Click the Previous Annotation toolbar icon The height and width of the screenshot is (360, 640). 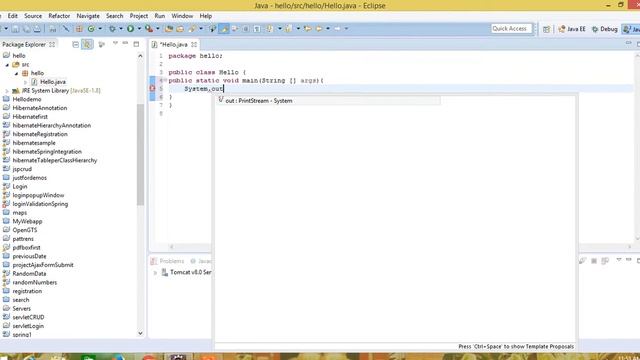288,29
